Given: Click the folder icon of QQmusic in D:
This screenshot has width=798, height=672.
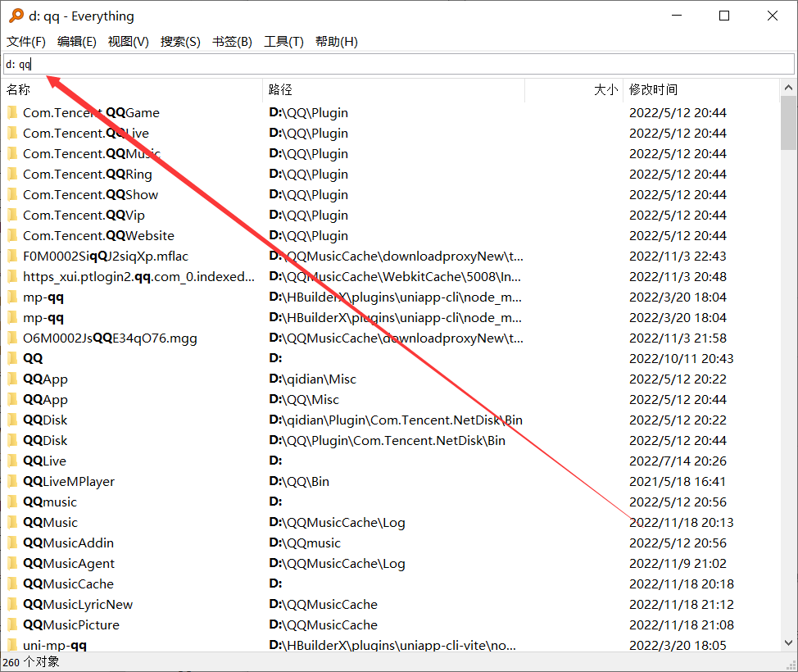Looking at the screenshot, I should [13, 502].
